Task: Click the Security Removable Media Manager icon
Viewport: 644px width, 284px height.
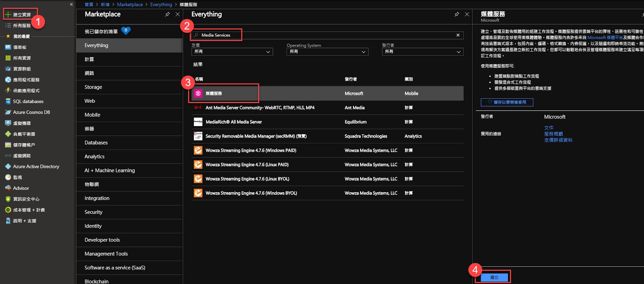Action: (x=198, y=136)
